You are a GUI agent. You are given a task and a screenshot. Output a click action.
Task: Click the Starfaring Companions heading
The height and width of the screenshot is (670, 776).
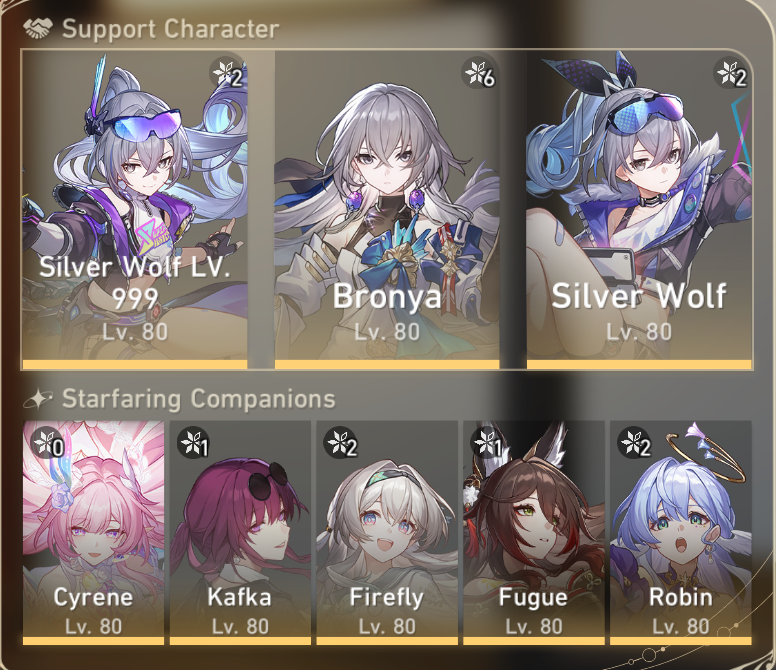[x=198, y=399]
